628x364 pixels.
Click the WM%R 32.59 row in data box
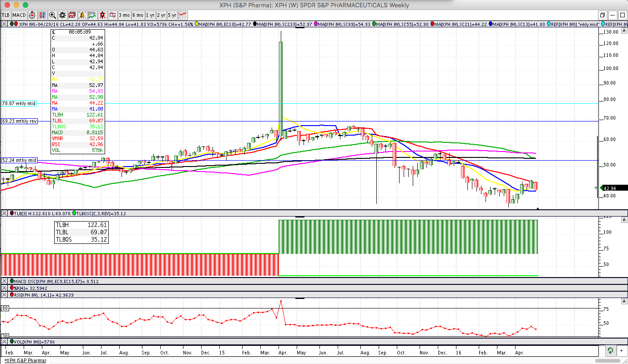(x=78, y=138)
